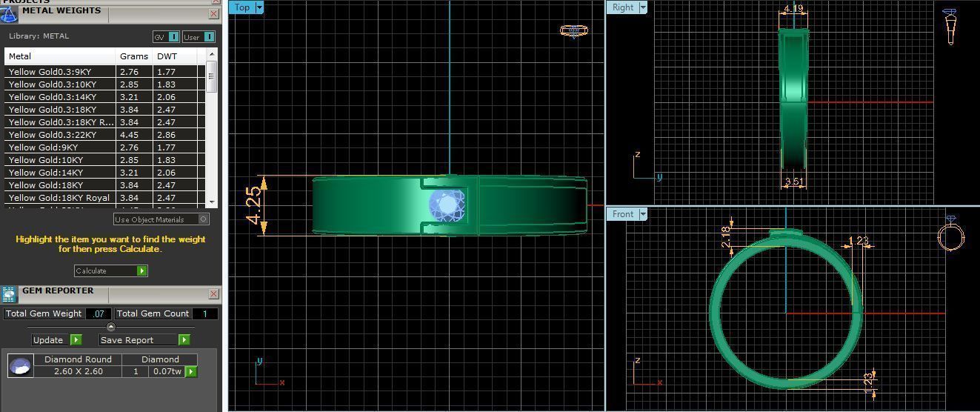This screenshot has width=980, height=412.
Task: Click the Diamond column header in gem table
Action: point(160,359)
